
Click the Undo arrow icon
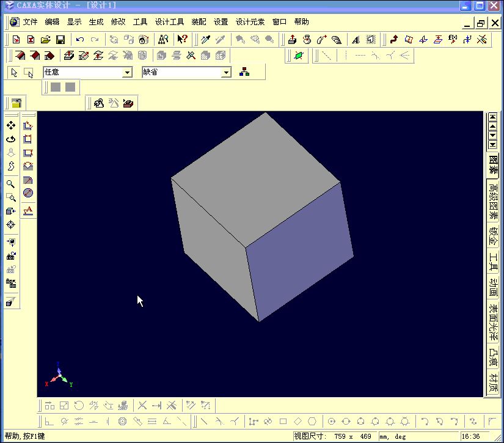tap(79, 40)
